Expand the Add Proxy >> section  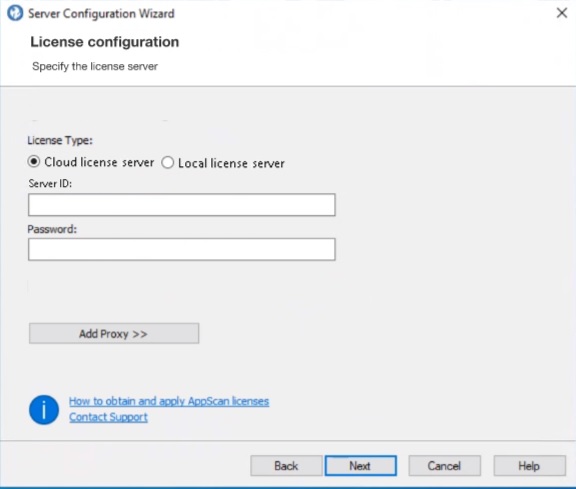click(114, 333)
